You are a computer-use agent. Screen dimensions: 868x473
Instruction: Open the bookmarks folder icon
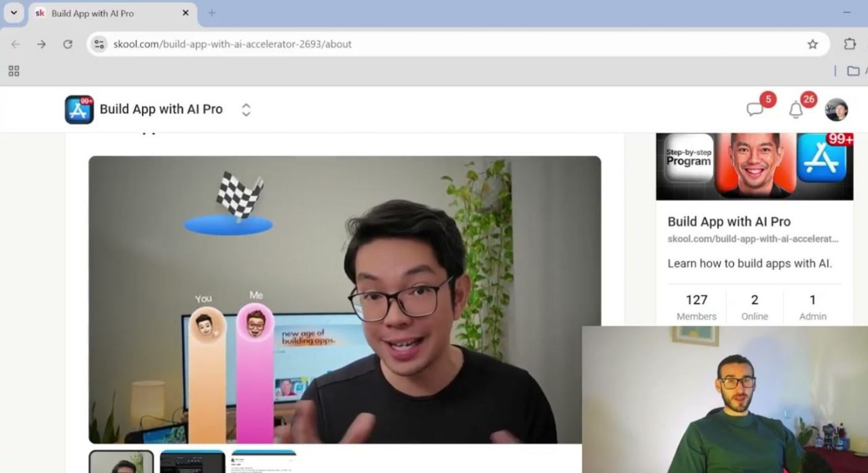(x=853, y=71)
